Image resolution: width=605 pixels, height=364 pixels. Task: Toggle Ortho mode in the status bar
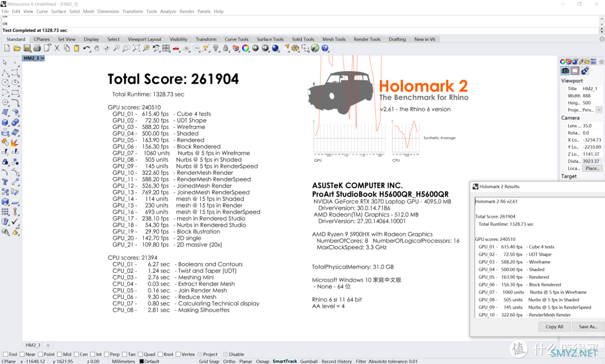click(x=229, y=361)
